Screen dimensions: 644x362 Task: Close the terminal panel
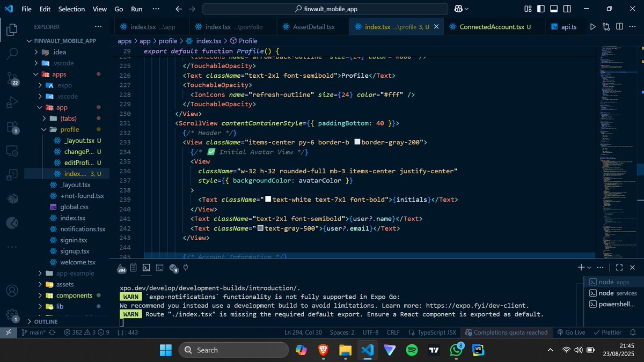point(633,267)
